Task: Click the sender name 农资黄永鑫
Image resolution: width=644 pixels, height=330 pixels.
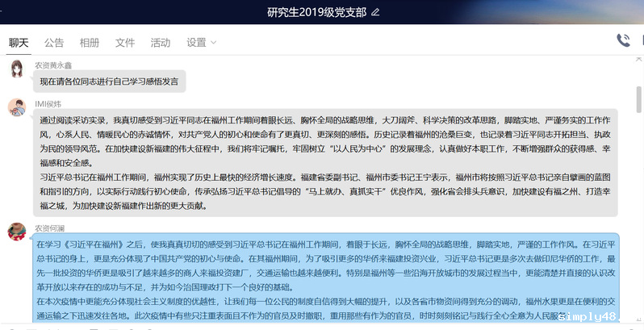Action: tap(53, 63)
